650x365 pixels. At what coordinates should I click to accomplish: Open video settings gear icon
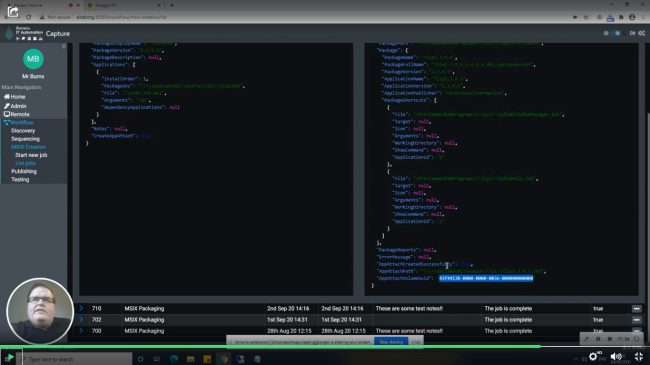tap(593, 356)
